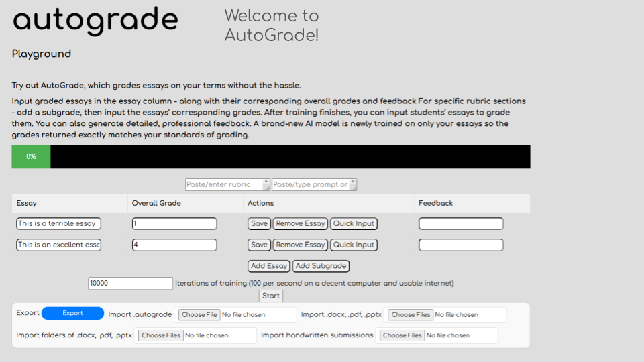Click the 'Iterations of training' label

314,283
